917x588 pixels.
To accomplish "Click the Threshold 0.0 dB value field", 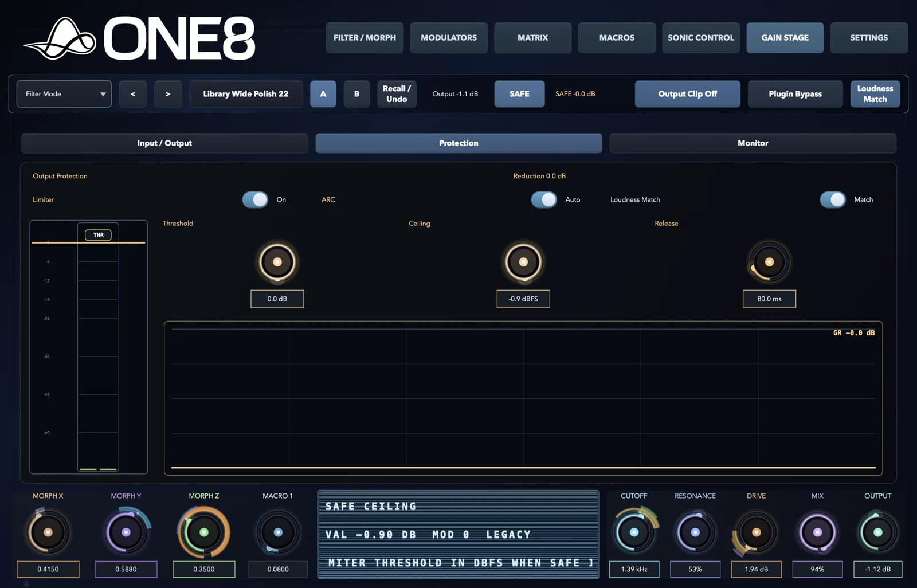I will tap(277, 299).
